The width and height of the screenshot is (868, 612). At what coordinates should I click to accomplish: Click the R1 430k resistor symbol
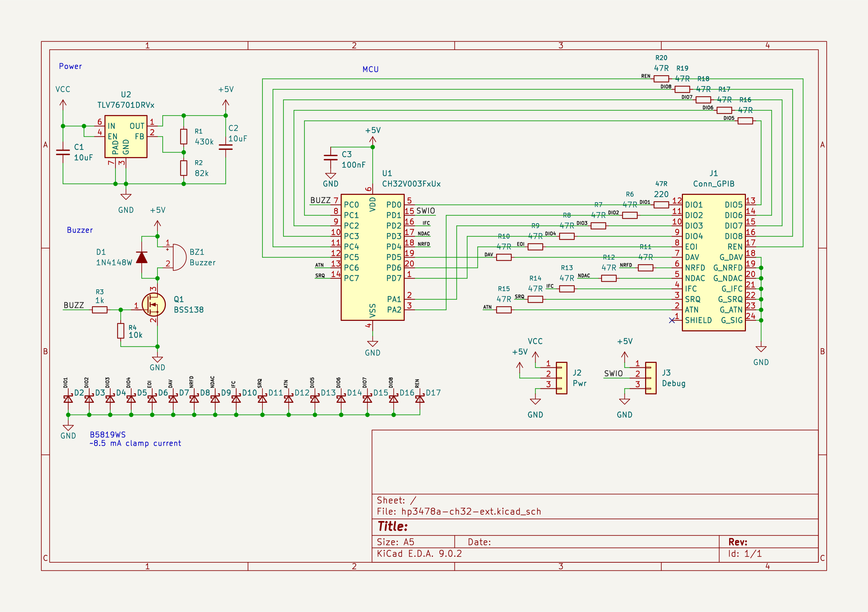coord(184,136)
